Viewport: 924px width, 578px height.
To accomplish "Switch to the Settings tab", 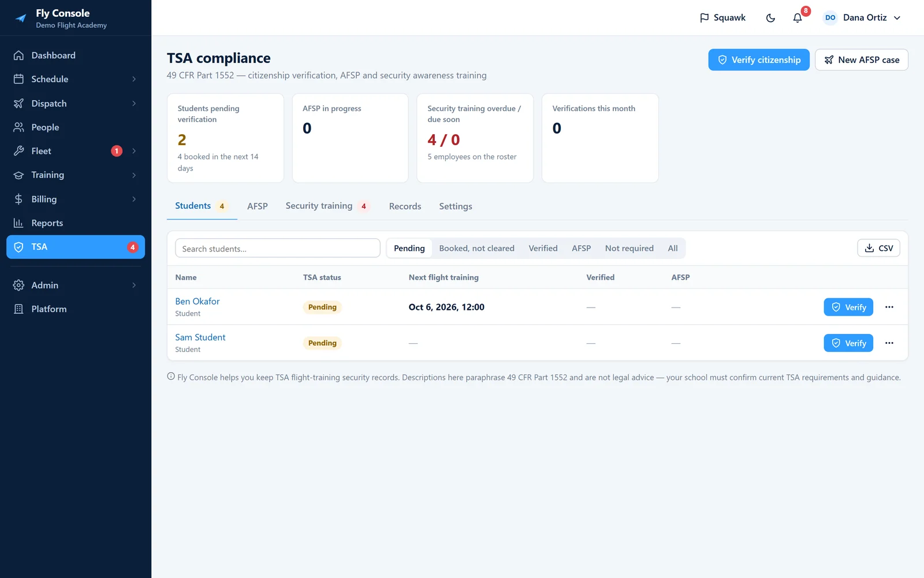I will tap(456, 206).
